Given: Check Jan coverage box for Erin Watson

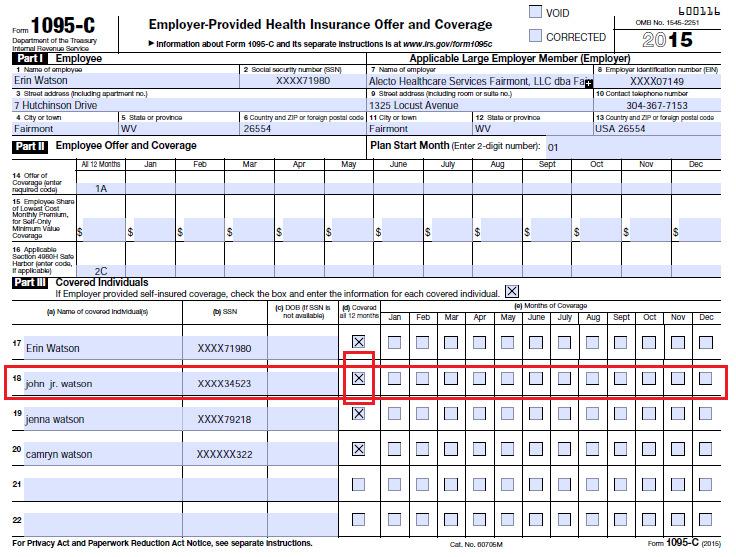Looking at the screenshot, I should (394, 343).
